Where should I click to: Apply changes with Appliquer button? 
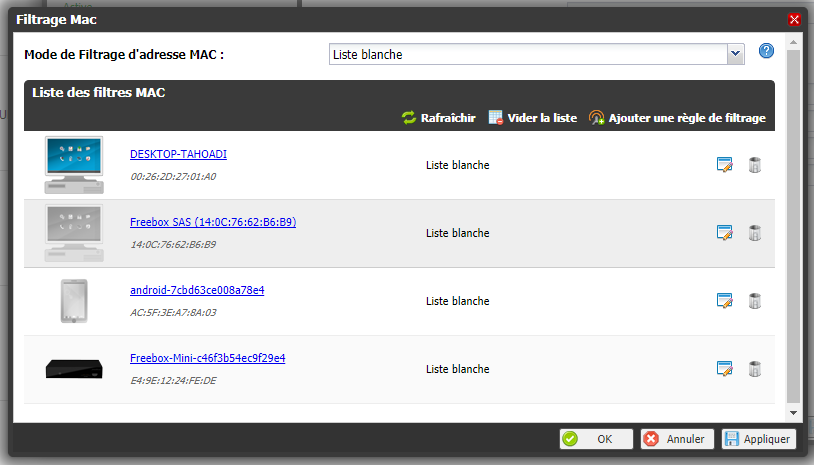(x=758, y=439)
